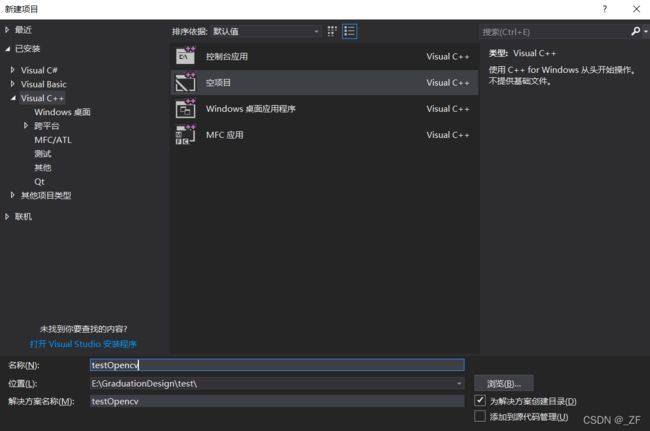
Task: Open the search options dropdown arrow
Action: 645,31
